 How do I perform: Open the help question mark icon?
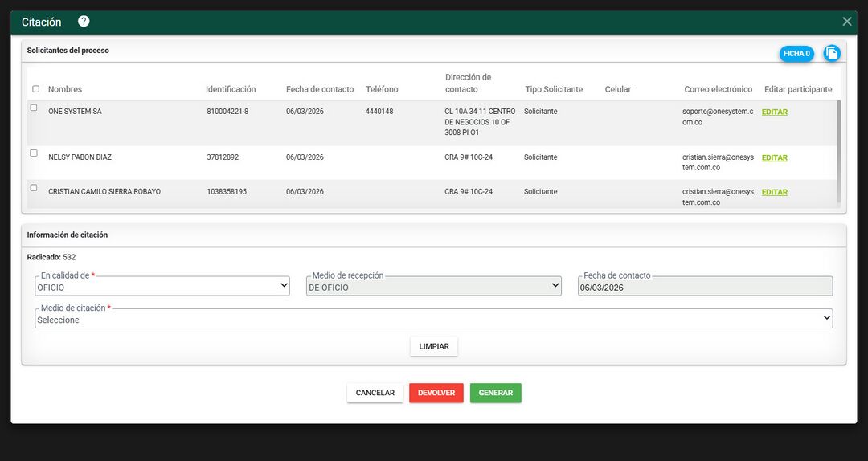coord(84,22)
